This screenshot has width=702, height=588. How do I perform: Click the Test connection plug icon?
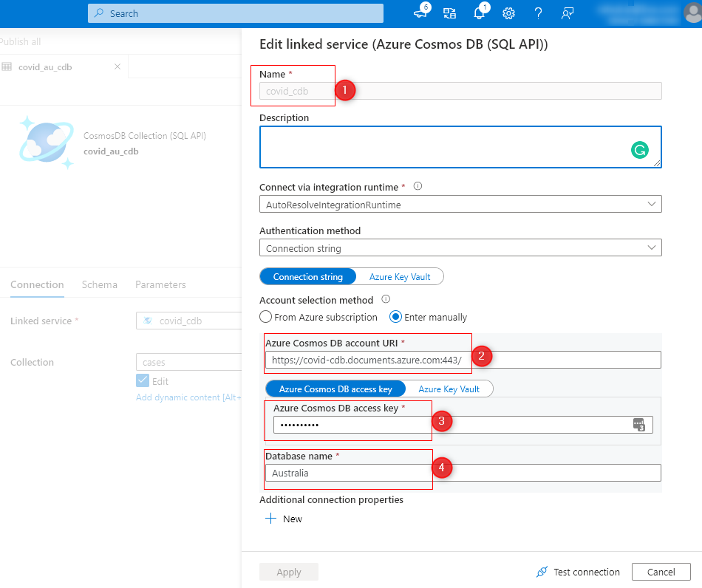pos(542,572)
